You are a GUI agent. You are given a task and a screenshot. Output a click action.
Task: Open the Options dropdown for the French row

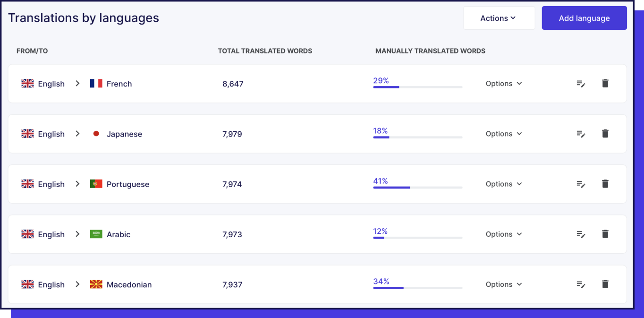click(503, 83)
